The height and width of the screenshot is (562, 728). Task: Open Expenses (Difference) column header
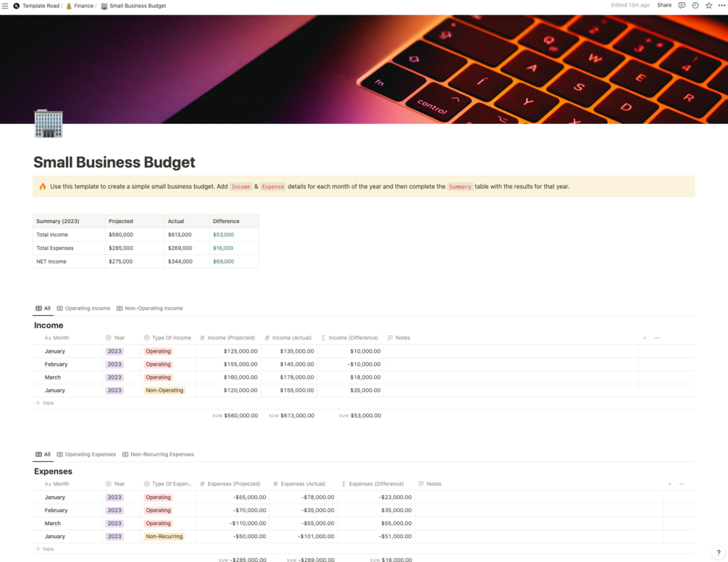tap(373, 484)
